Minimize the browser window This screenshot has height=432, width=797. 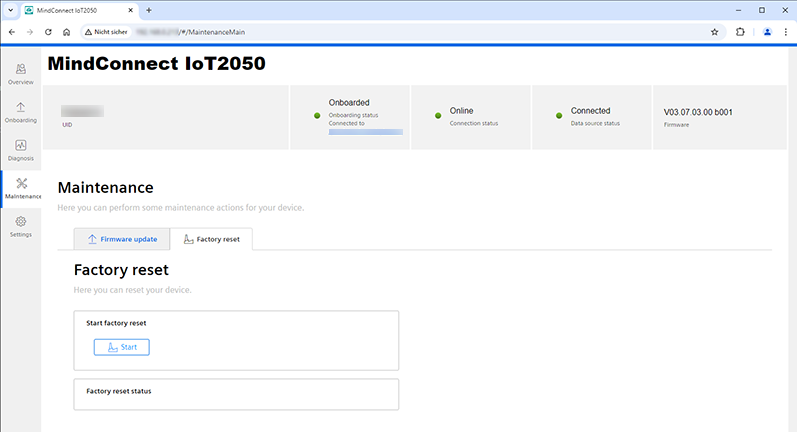tap(739, 10)
